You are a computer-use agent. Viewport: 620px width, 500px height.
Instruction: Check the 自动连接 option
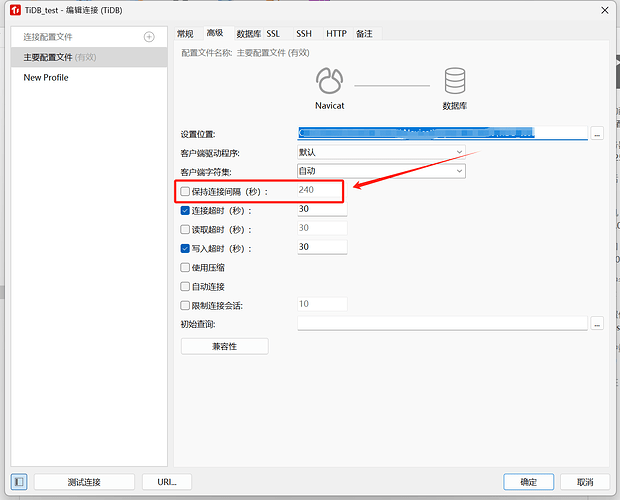185,287
